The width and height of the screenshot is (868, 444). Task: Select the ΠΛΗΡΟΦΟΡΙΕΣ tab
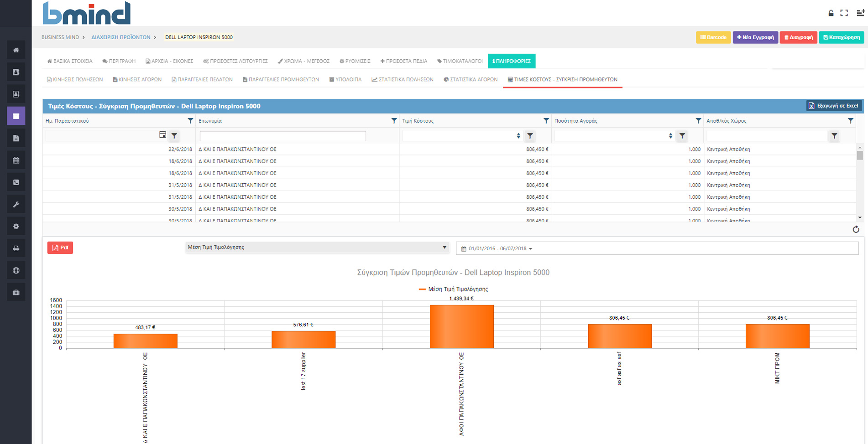coord(512,61)
